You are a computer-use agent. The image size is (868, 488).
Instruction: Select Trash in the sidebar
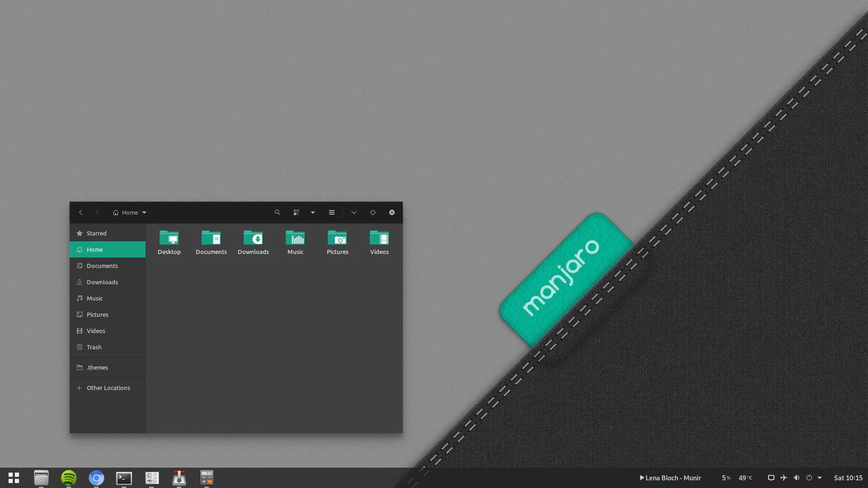[94, 347]
